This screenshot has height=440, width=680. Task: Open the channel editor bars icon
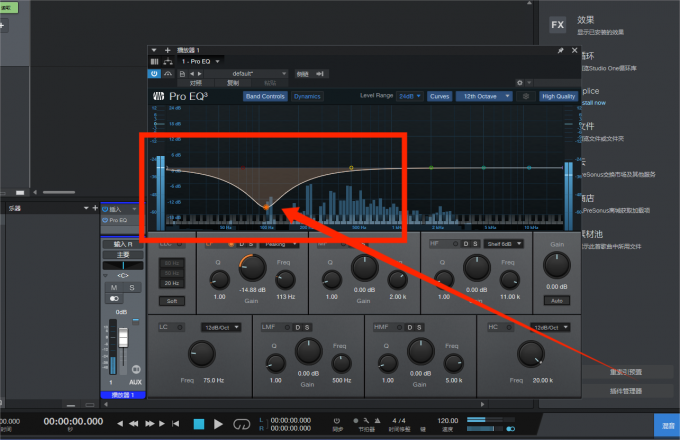coord(154,62)
